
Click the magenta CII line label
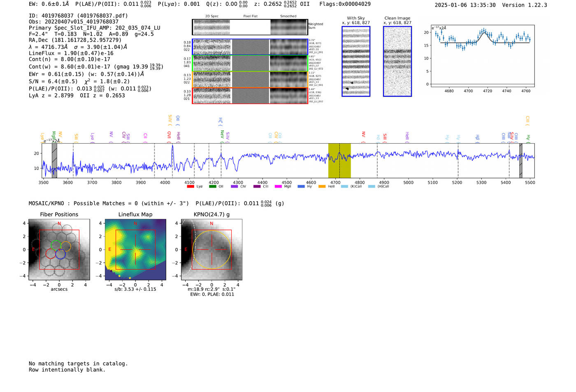tap(145, 138)
